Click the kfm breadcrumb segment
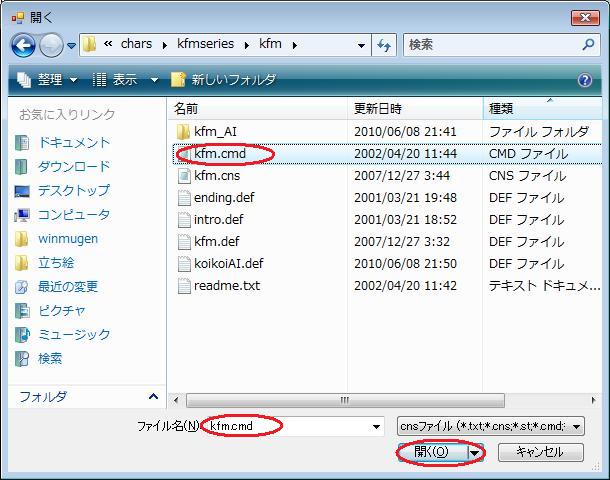The height and width of the screenshot is (480, 610). coord(270,44)
